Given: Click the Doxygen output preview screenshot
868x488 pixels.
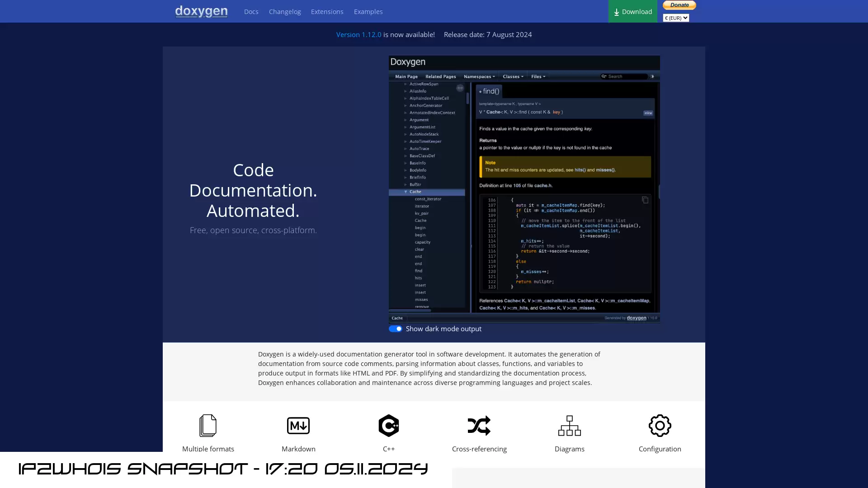Looking at the screenshot, I should click(x=524, y=189).
